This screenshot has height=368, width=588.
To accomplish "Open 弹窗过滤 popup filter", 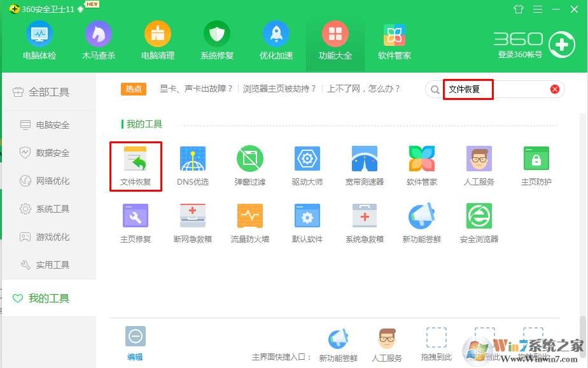I will click(x=250, y=166).
